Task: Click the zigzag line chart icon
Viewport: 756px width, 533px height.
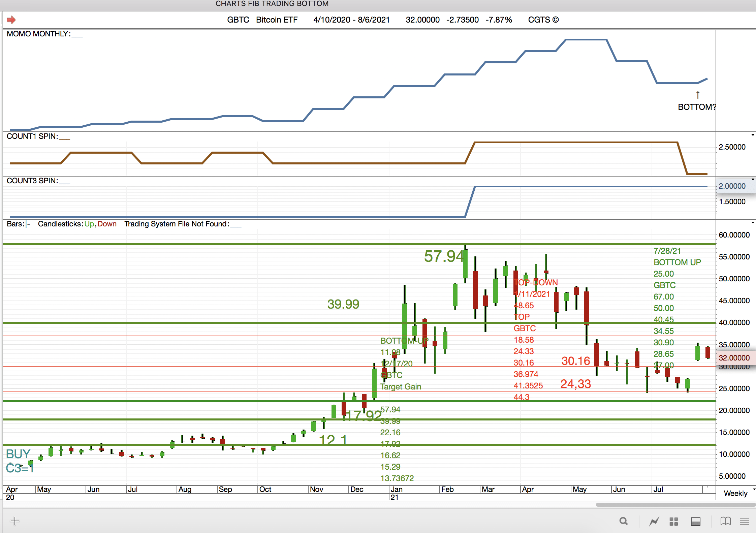Action: tap(654, 522)
